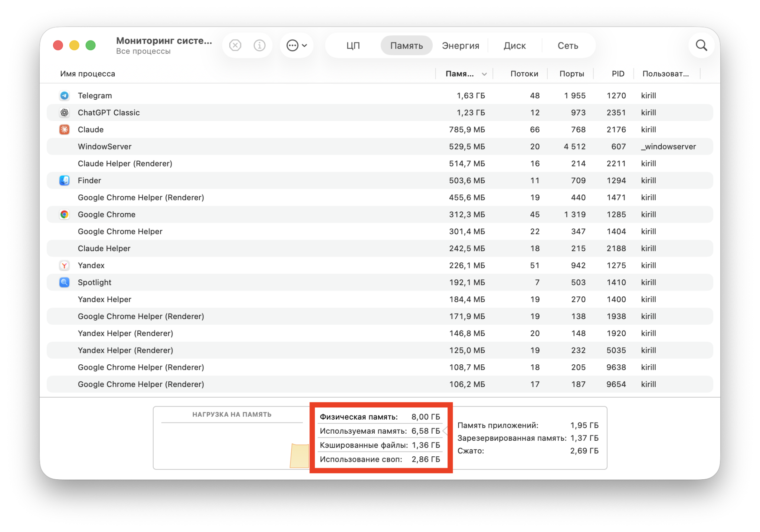The image size is (760, 532).
Task: Sort by Пользователь column header
Action: (x=665, y=74)
